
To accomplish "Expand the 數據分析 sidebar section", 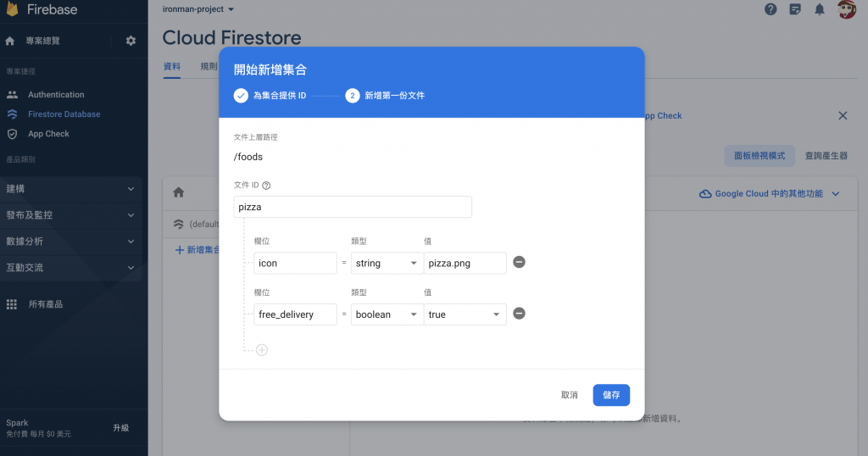I will tap(71, 242).
